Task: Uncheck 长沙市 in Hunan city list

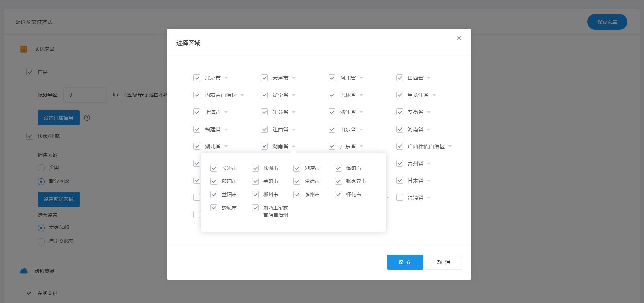Action: [x=214, y=168]
